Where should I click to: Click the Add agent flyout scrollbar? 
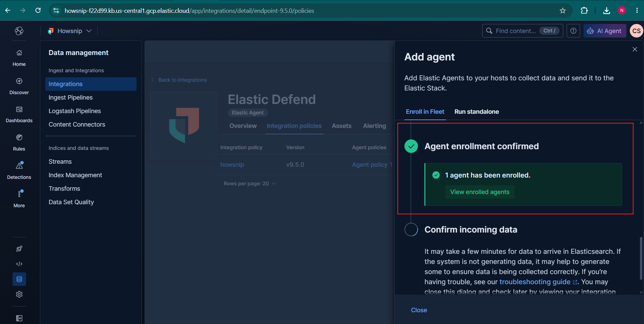click(x=641, y=258)
